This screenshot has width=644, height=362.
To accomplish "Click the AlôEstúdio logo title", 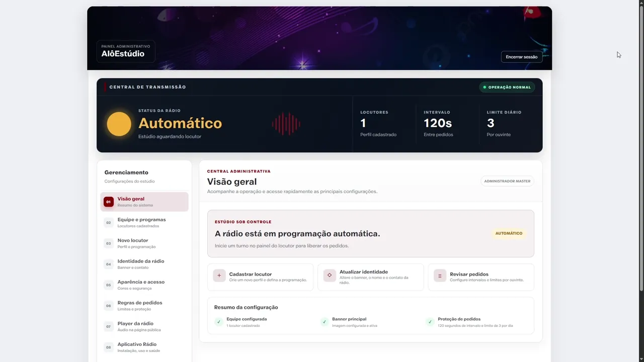I will (x=123, y=54).
